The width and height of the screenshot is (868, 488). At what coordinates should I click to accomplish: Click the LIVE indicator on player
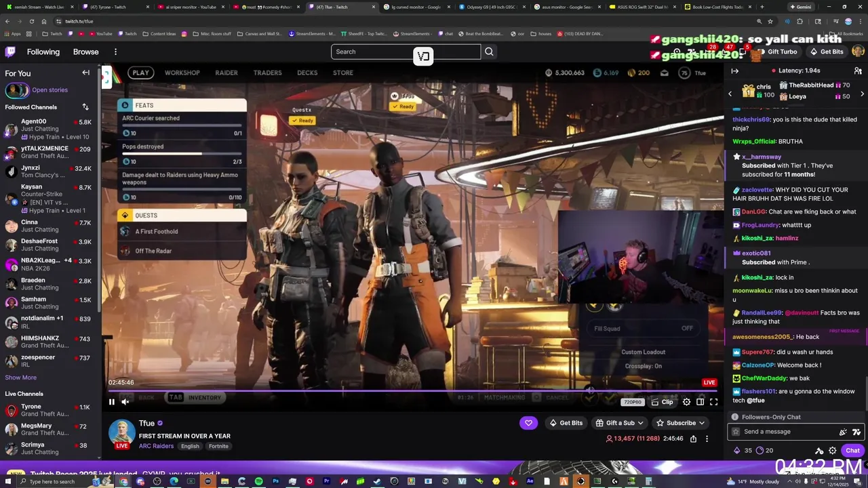coord(709,382)
